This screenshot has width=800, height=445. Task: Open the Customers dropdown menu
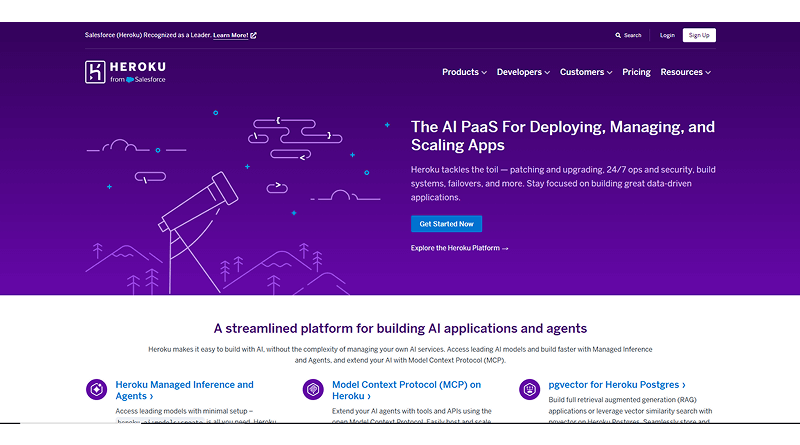coord(585,72)
